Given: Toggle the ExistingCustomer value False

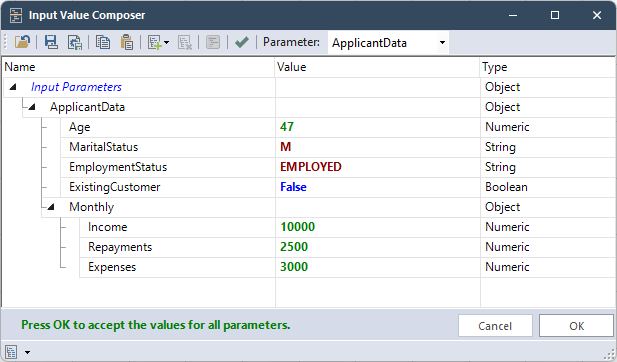Looking at the screenshot, I should [293, 187].
